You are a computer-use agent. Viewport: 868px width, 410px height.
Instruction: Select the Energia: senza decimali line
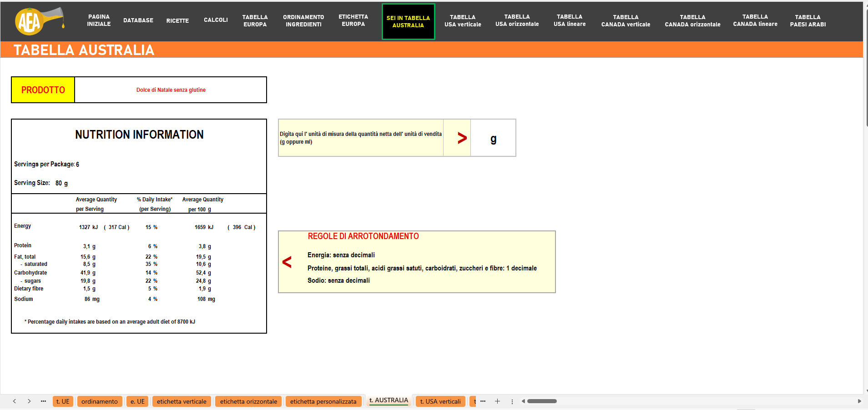click(x=341, y=255)
